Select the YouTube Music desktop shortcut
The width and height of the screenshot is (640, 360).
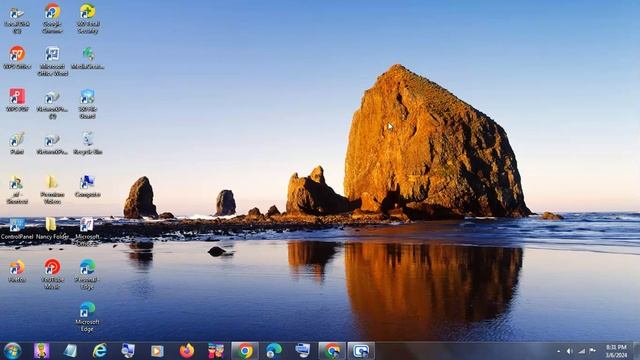[x=52, y=274]
